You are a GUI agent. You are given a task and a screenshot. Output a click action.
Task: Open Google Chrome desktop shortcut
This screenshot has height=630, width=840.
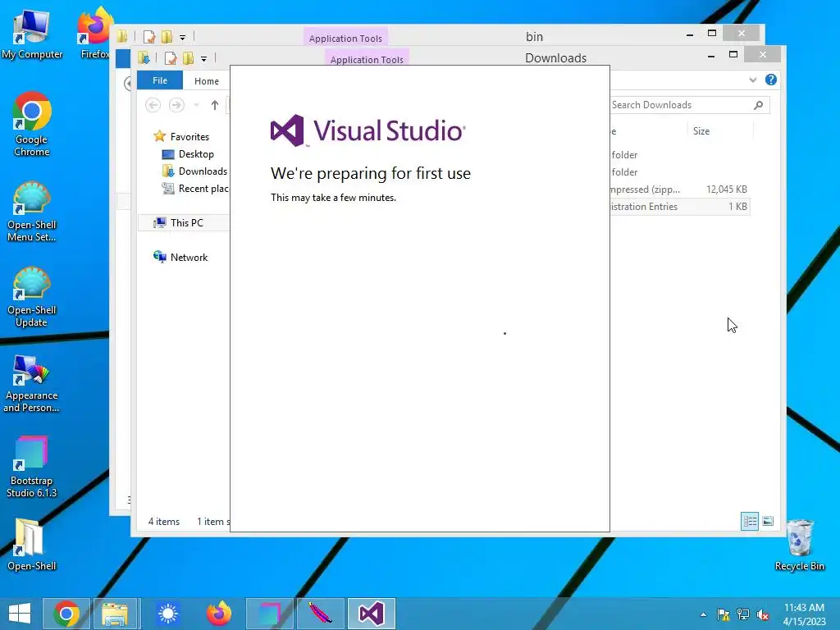[32, 125]
